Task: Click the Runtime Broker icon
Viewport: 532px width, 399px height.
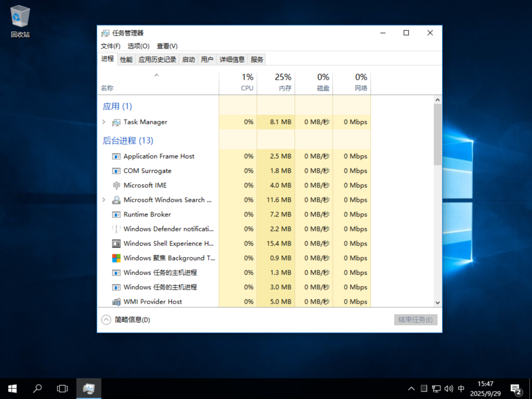Action: point(116,215)
